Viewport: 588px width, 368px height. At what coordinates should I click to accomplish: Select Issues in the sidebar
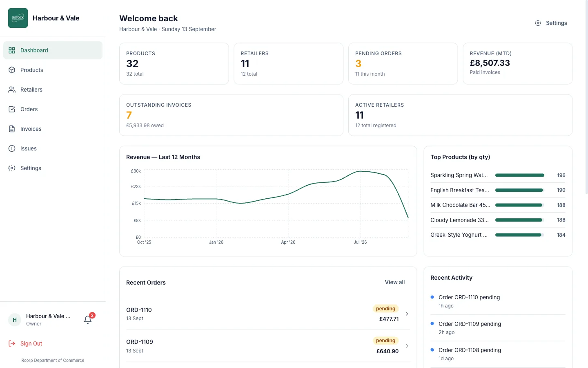pos(53,148)
